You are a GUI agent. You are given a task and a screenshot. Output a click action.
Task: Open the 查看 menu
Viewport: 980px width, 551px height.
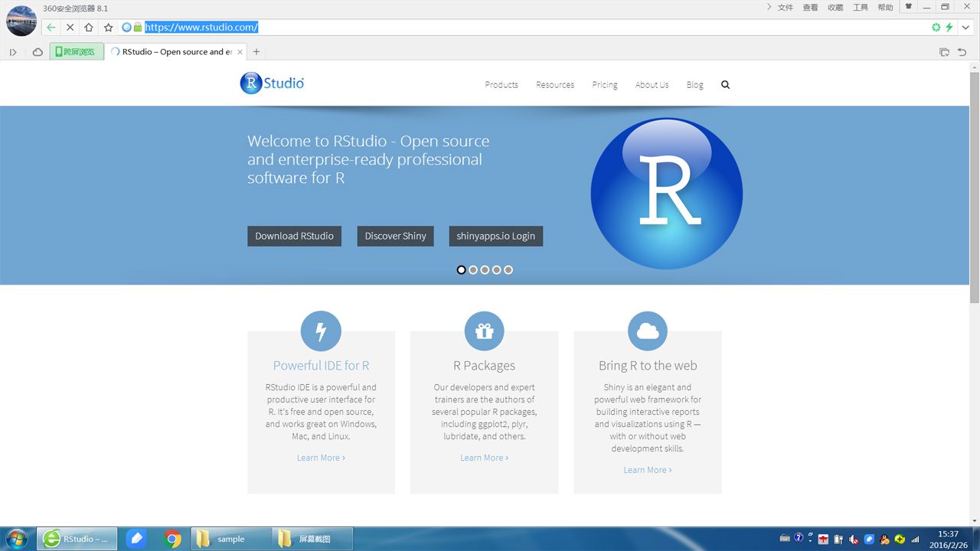coord(810,8)
